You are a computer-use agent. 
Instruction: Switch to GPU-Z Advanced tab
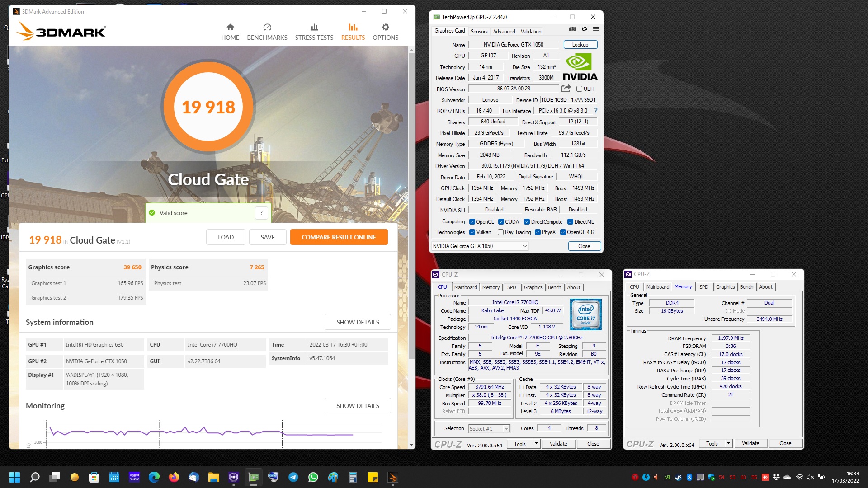click(504, 32)
